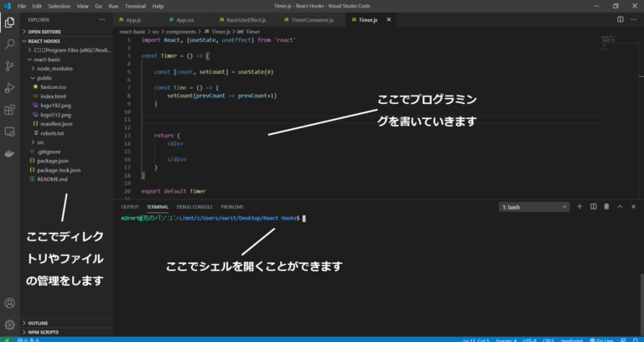Click the green remote window indicator
Viewport: 644px width, 342px height.
tap(7, 339)
